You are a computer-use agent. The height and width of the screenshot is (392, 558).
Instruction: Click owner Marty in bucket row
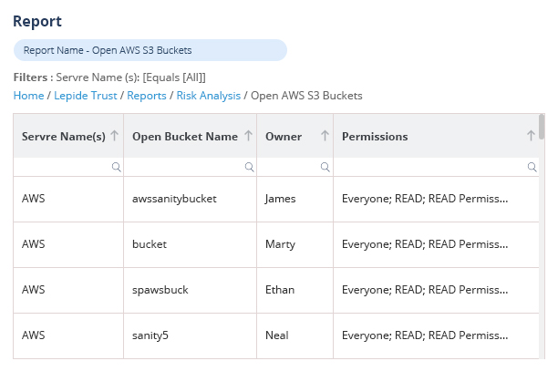point(279,244)
